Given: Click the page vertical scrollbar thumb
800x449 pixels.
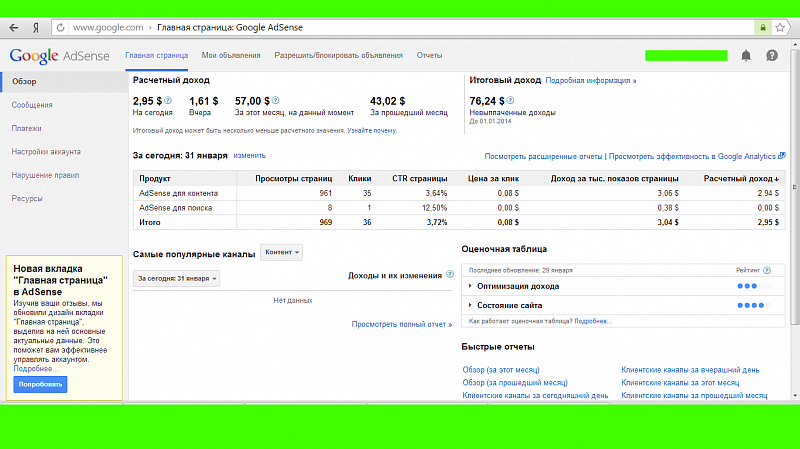Looking at the screenshot, I should (794, 187).
